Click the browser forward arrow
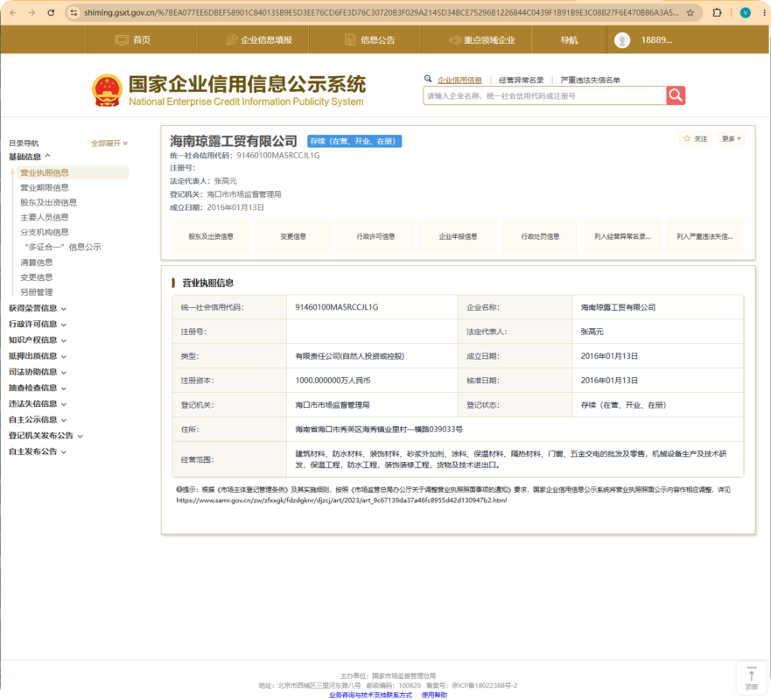 tap(32, 13)
